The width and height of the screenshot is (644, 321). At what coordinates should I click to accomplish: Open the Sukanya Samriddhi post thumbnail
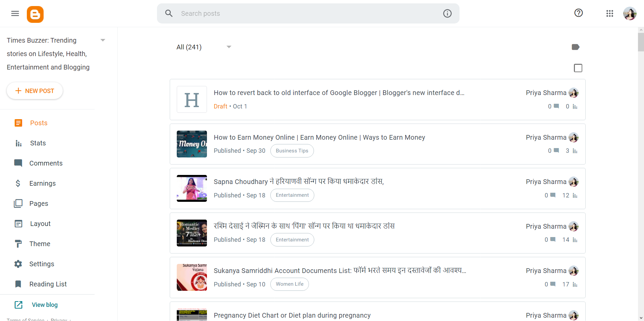192,277
